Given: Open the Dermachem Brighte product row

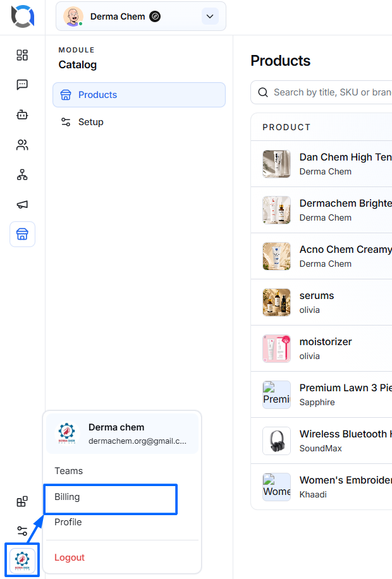Looking at the screenshot, I should [x=321, y=210].
